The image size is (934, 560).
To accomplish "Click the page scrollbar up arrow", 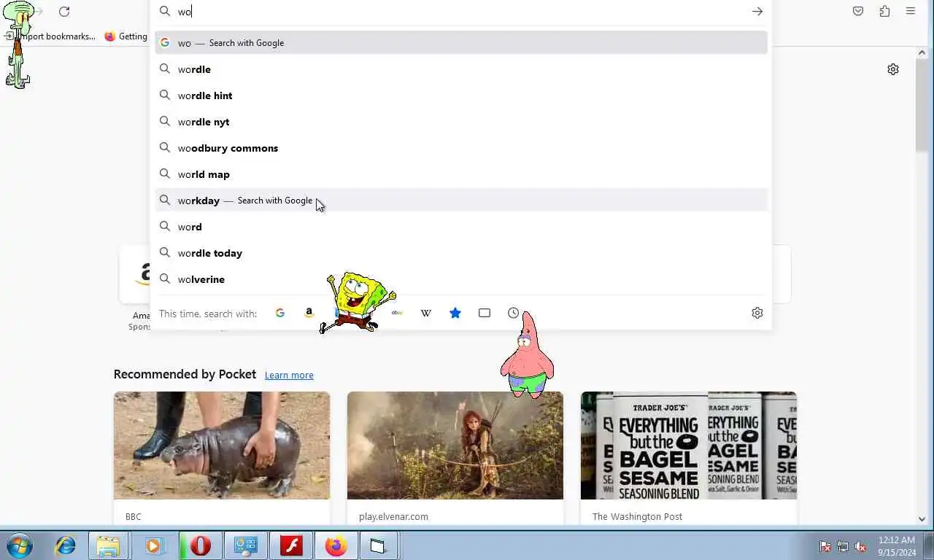I will (x=922, y=52).
